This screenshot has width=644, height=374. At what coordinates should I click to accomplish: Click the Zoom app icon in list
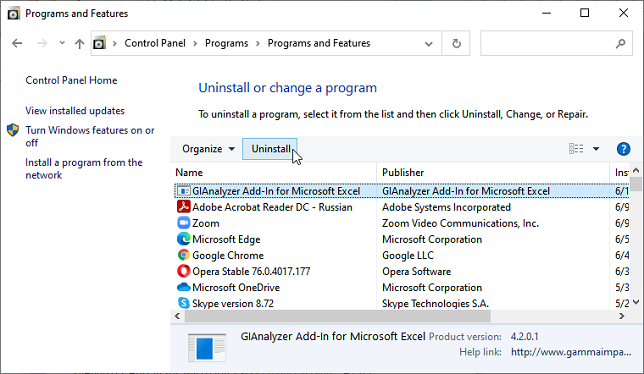coord(184,223)
